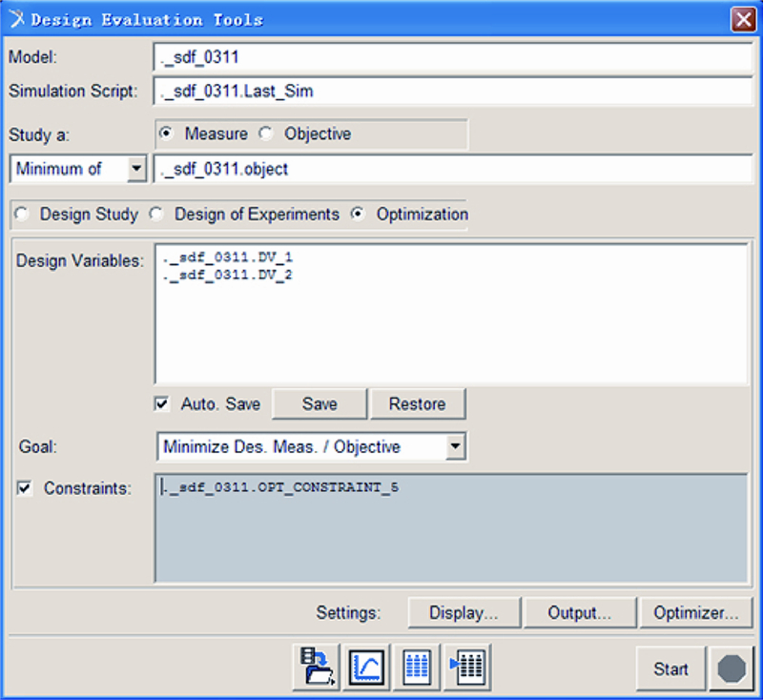Open the results plot curve icon

367,668
